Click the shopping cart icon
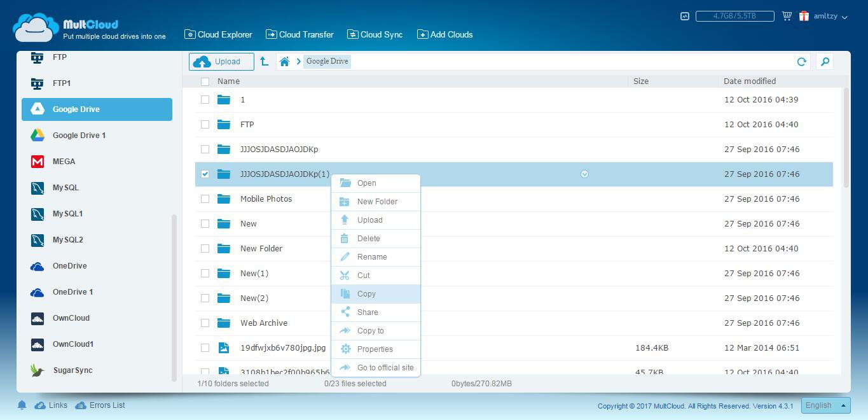This screenshot has width=868, height=420. 787,17
